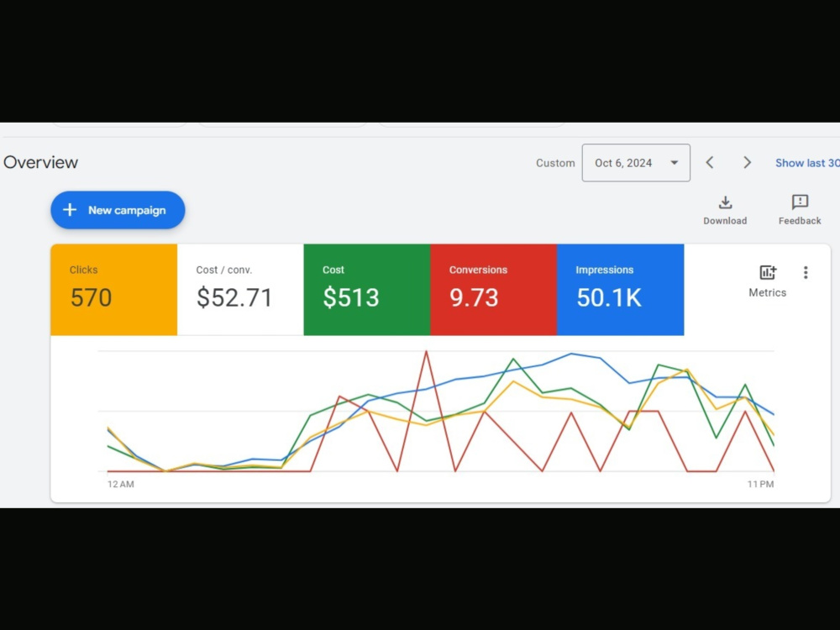Select the blue Impressions metric card
The height and width of the screenshot is (630, 840).
click(x=621, y=290)
